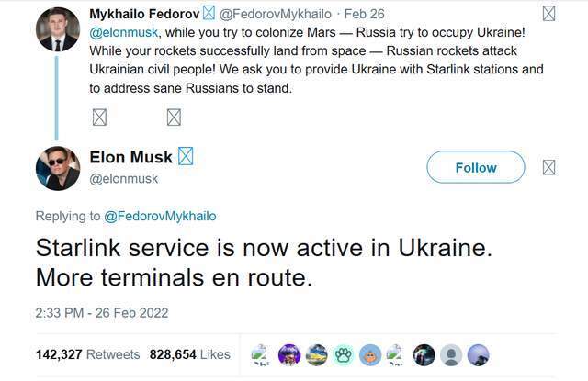Click Mykhailo Fedorov's profile avatar
The height and width of the screenshot is (381, 588).
(x=57, y=29)
